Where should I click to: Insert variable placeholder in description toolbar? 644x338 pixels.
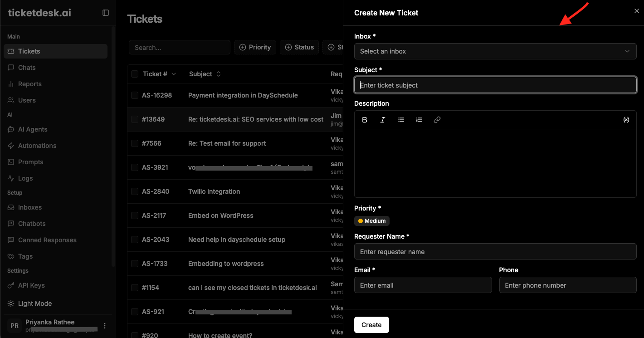[626, 120]
